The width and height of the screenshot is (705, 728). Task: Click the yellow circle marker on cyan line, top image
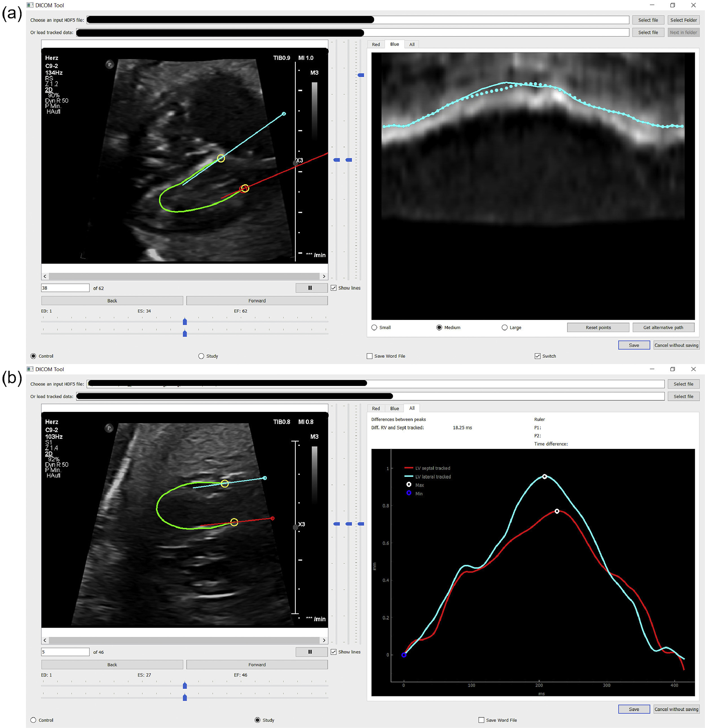tap(221, 159)
